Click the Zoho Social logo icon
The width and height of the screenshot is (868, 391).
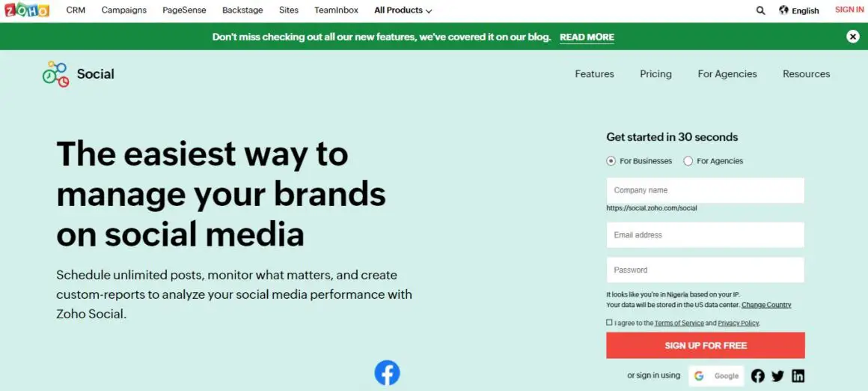click(x=56, y=74)
